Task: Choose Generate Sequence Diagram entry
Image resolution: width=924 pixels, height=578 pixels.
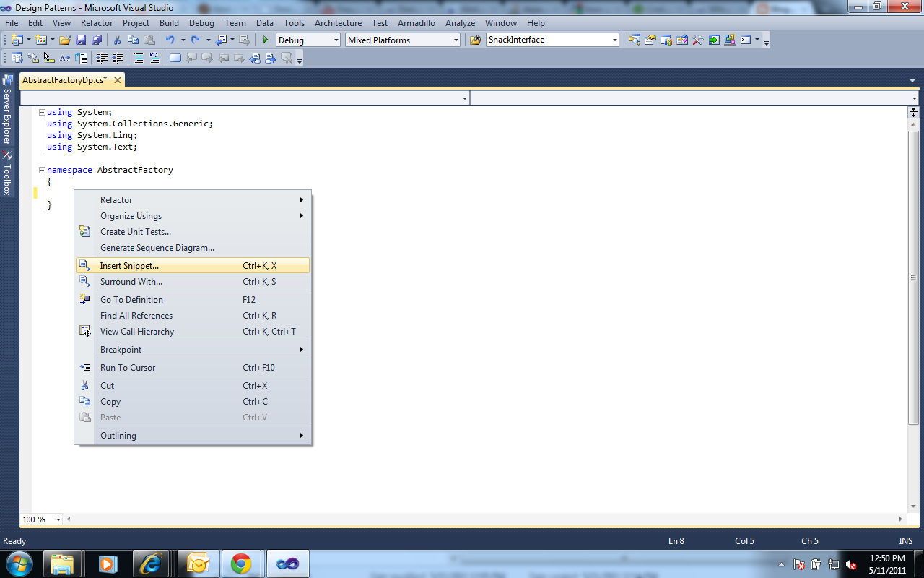Action: click(193, 248)
